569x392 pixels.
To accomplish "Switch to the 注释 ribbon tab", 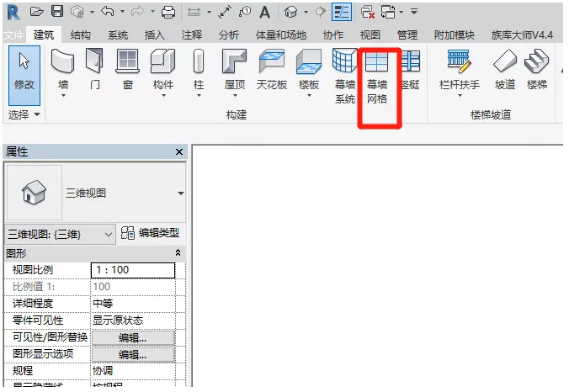I will pos(192,35).
